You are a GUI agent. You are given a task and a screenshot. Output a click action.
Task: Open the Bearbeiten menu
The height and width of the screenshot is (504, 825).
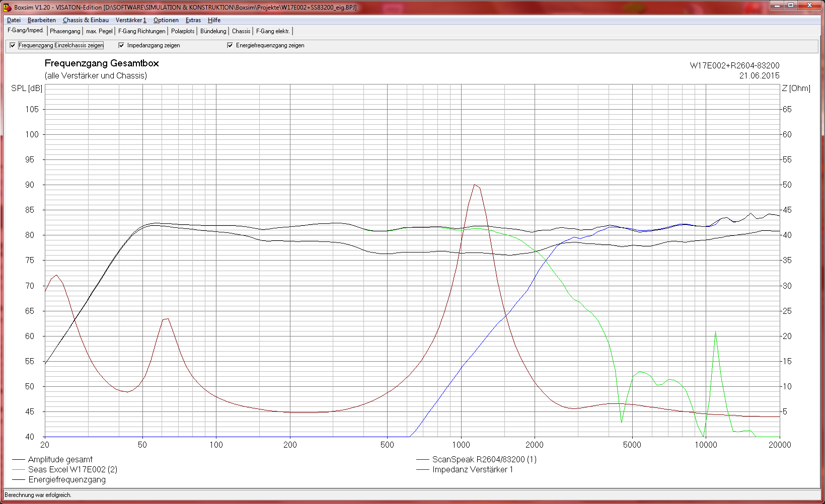[41, 20]
